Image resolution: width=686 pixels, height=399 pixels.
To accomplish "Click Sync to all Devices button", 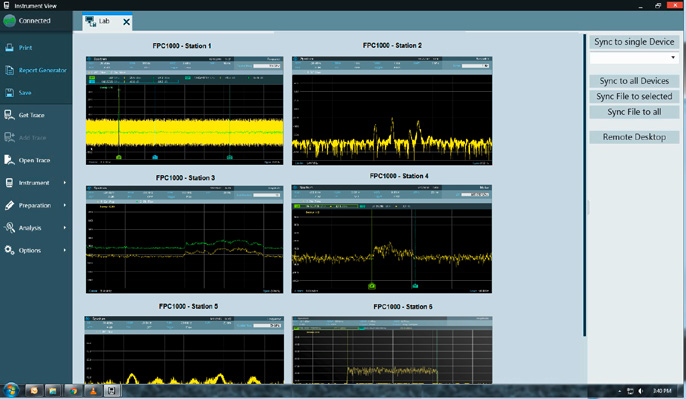I will coord(634,81).
